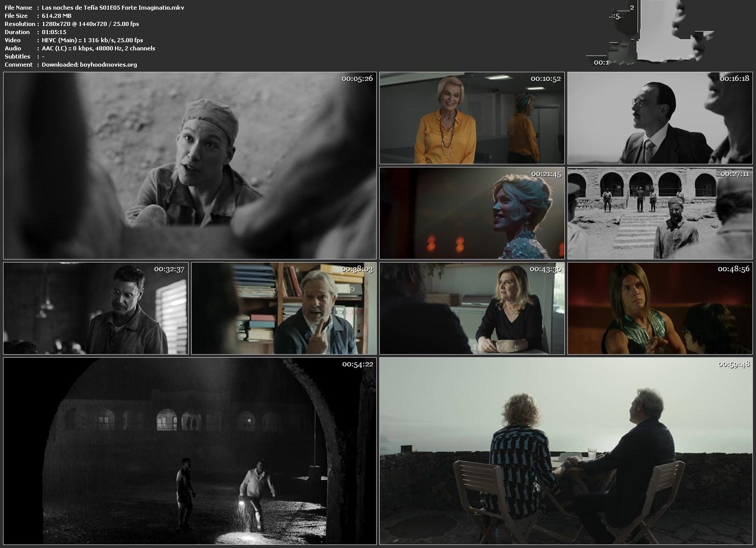Select the video info 'HEVC (Main) :: 1 316 kb/s, 25.00 fps'
This screenshot has height=548, width=756.
pos(92,40)
